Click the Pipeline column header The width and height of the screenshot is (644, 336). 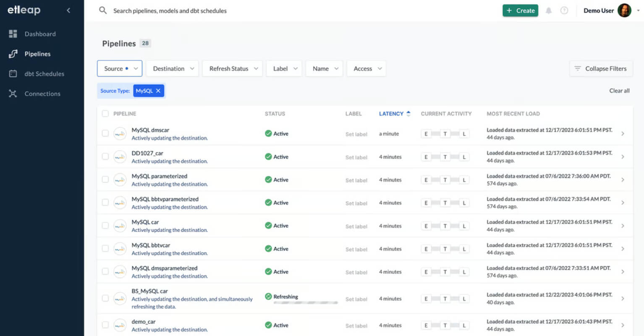point(125,114)
